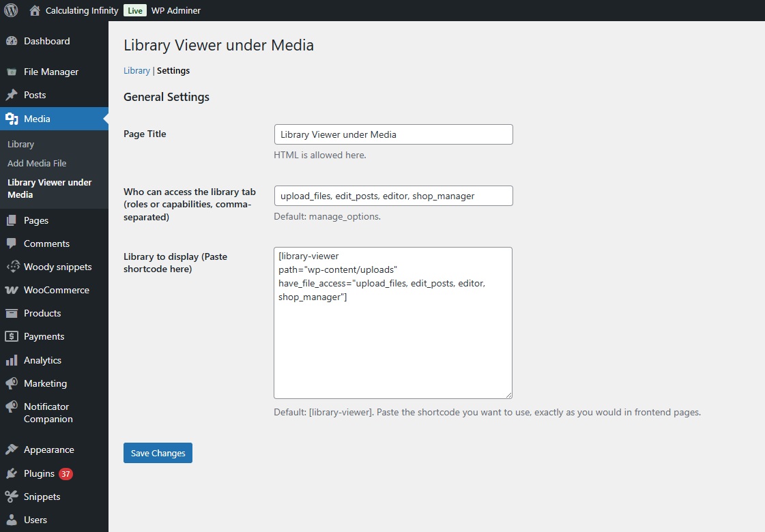Select the Media menu item

[54, 119]
